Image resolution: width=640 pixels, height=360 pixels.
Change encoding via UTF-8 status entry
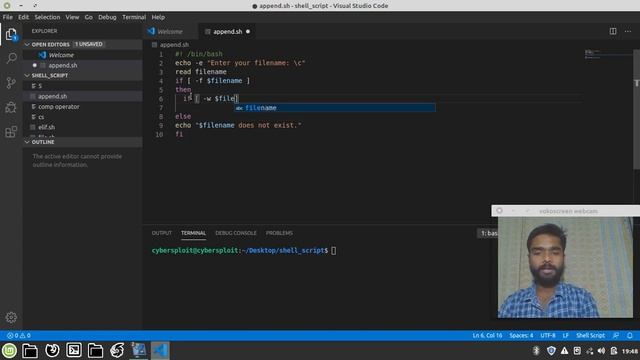[x=548, y=336]
